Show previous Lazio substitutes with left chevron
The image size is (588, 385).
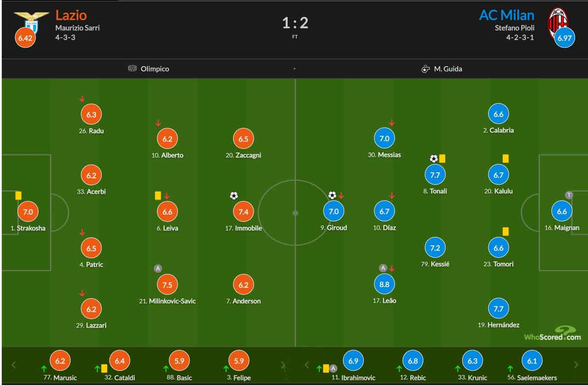(x=14, y=365)
